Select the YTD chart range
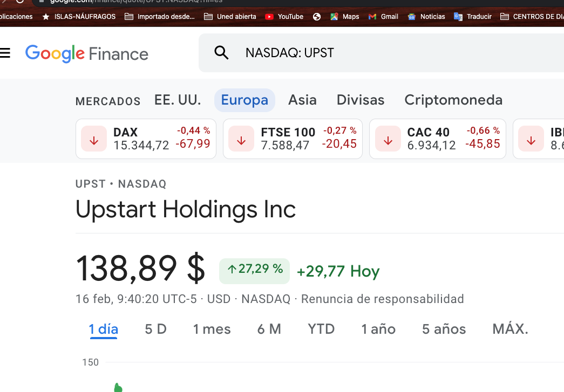Viewport: 564px width, 392px height. pos(321,329)
